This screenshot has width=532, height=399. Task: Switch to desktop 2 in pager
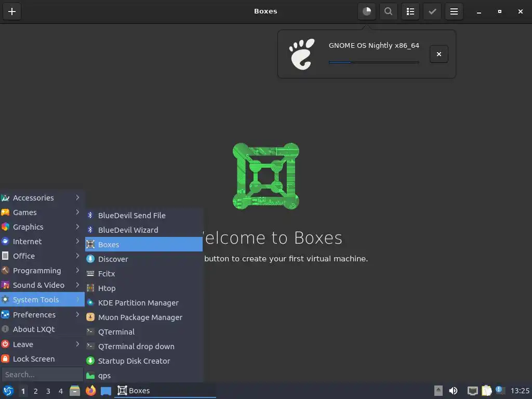click(x=36, y=391)
